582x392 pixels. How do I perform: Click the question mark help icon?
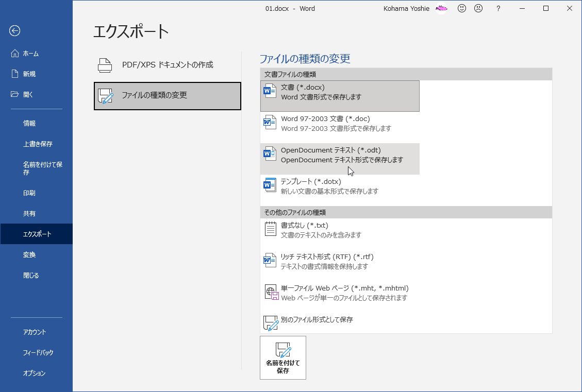point(498,9)
